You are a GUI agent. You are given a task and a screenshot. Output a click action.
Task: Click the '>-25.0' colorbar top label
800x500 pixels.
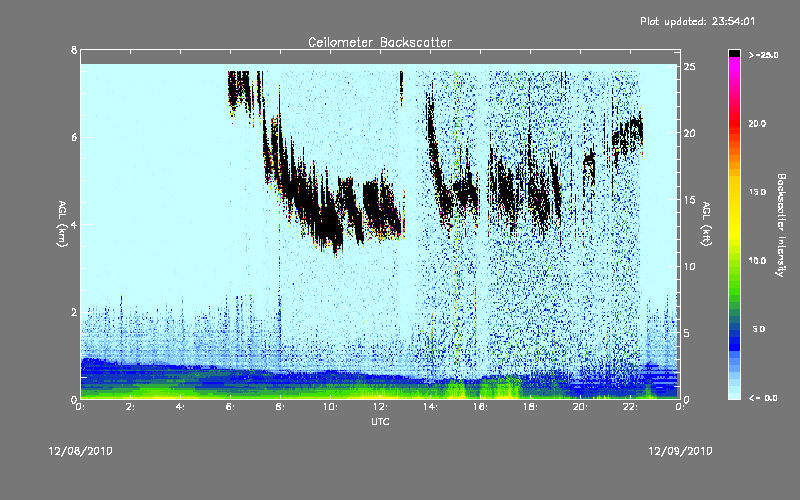coord(763,55)
